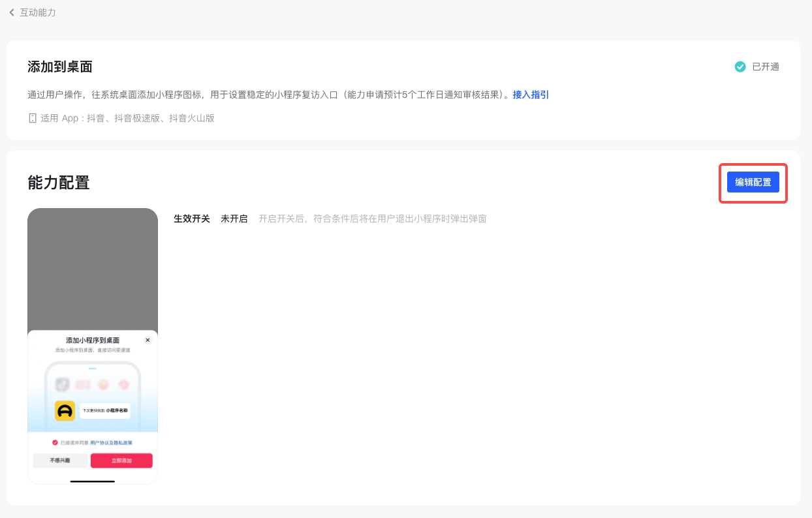Toggle the red 已阅读并同意 checkbox
812x518 pixels.
point(55,442)
